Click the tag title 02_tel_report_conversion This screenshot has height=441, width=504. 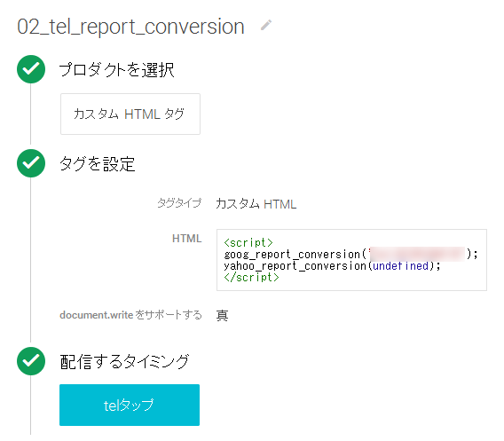[130, 27]
